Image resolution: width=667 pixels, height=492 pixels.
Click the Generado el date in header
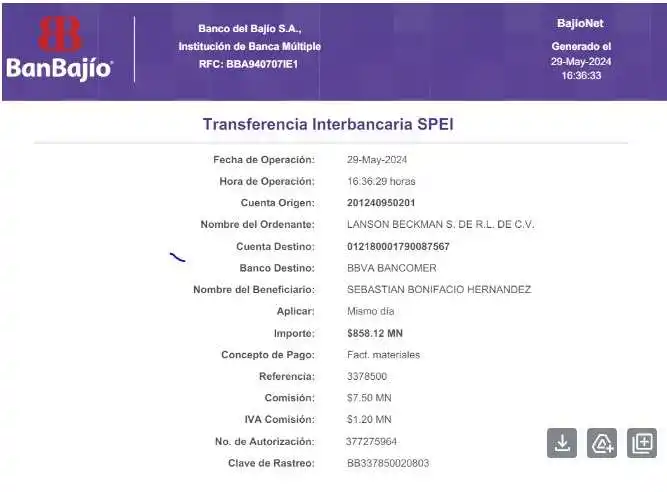point(581,61)
